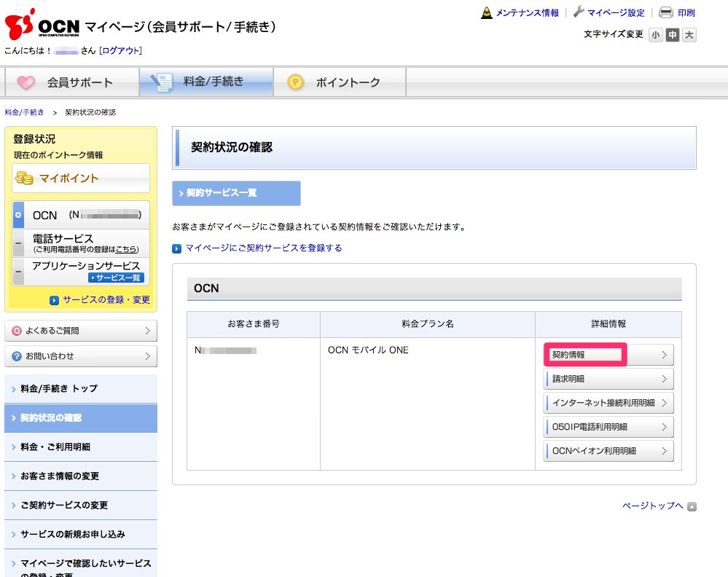This screenshot has width=728, height=577.
Task: Select 料金・ご利用明細 in sidebar
Action: [81, 447]
